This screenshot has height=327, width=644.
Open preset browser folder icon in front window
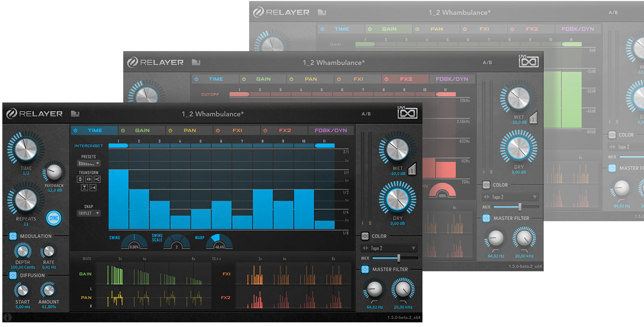(x=75, y=114)
